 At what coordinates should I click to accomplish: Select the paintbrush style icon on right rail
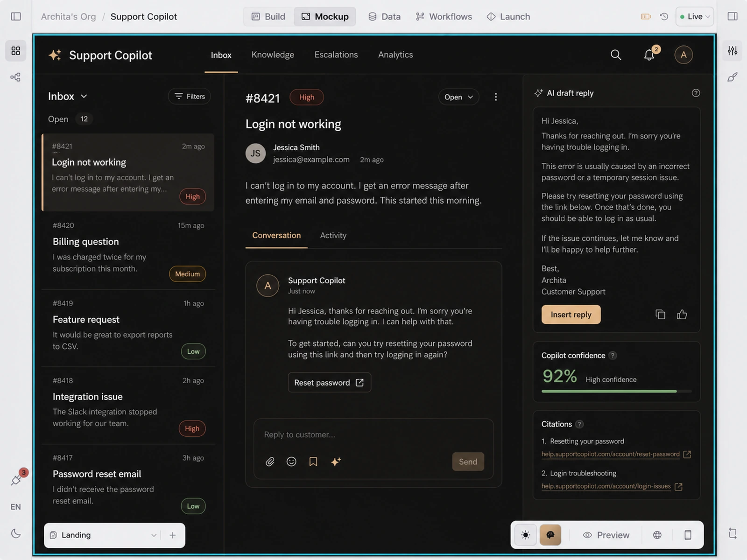(733, 77)
